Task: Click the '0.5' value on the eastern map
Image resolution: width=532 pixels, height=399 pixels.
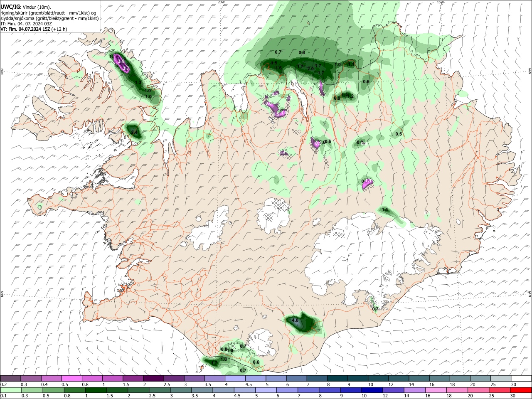Action: [399, 134]
